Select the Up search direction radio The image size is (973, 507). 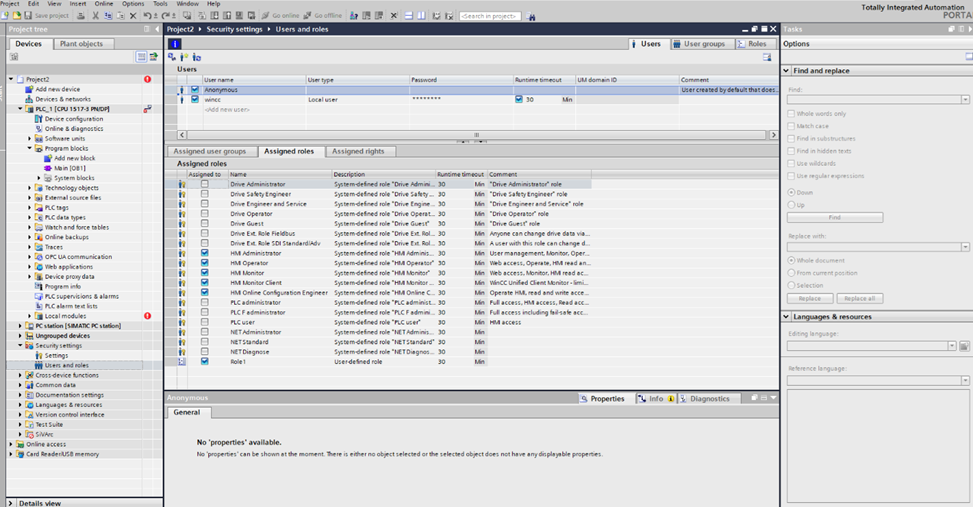791,205
